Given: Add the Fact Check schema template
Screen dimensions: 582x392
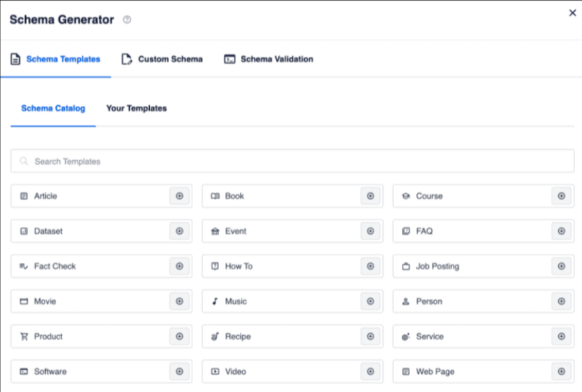Looking at the screenshot, I should pos(180,266).
